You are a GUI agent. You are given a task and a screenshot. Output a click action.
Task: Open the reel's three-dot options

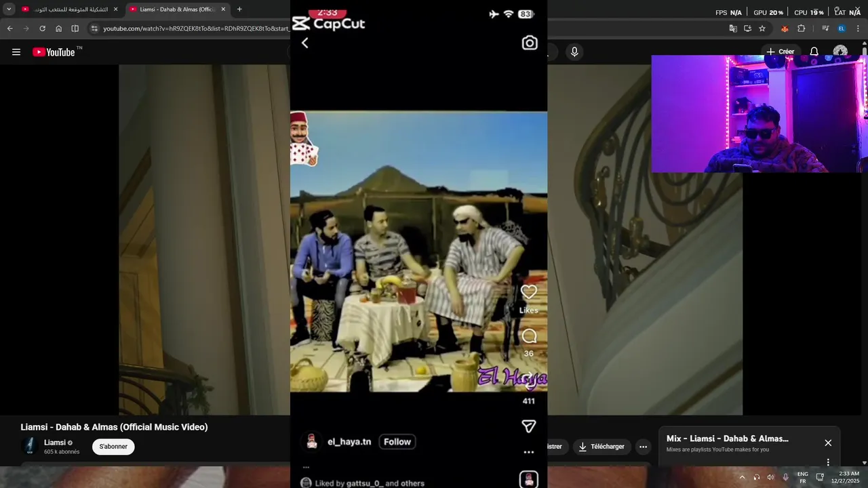click(529, 452)
